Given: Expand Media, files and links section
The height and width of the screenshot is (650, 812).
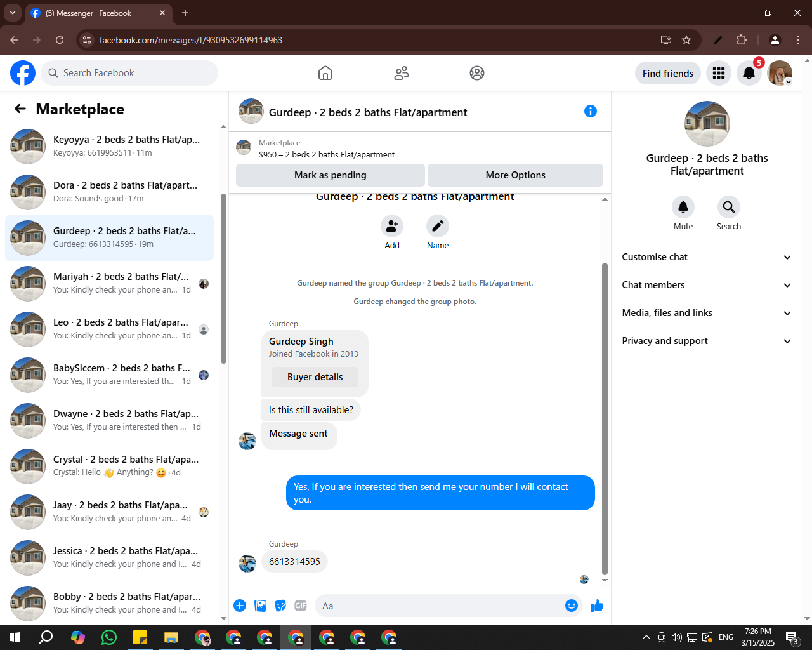Looking at the screenshot, I should click(x=707, y=313).
